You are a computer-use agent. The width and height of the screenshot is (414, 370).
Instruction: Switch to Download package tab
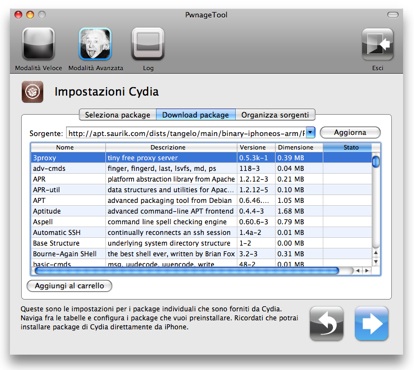click(196, 115)
